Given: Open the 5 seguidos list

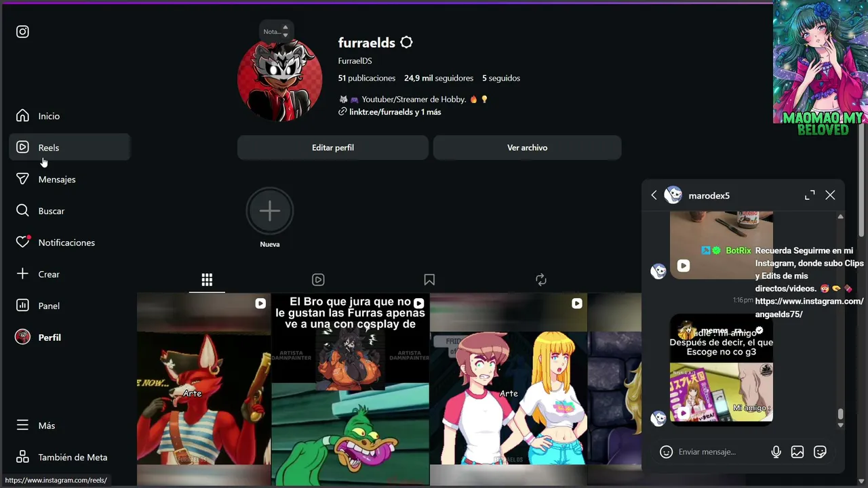Looking at the screenshot, I should (501, 78).
